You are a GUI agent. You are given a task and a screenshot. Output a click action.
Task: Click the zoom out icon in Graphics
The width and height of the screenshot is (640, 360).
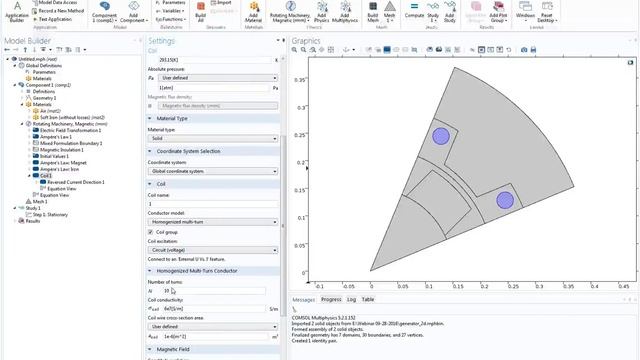pyautogui.click(x=303, y=50)
